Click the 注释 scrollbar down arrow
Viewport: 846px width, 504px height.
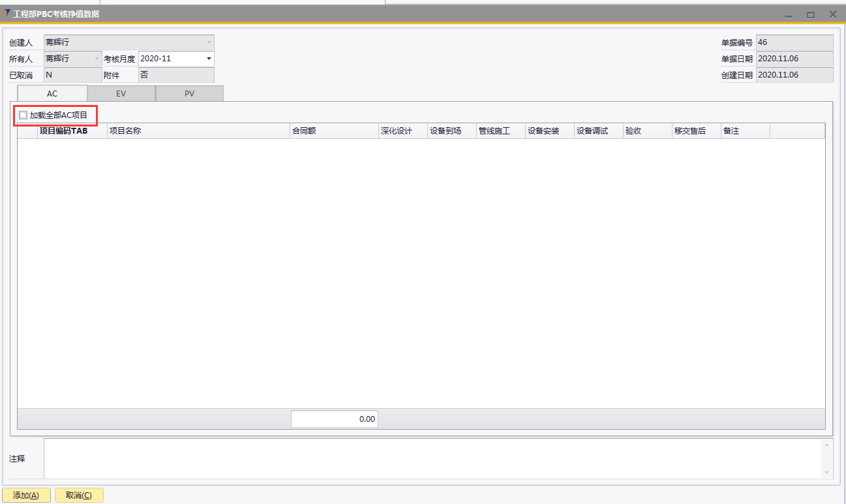828,473
